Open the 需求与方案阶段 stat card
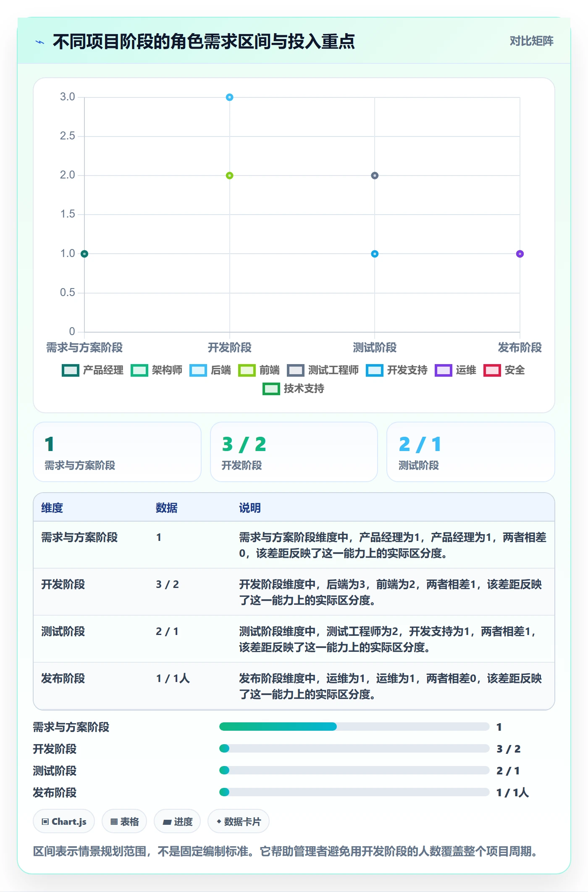588x892 pixels. point(117,452)
